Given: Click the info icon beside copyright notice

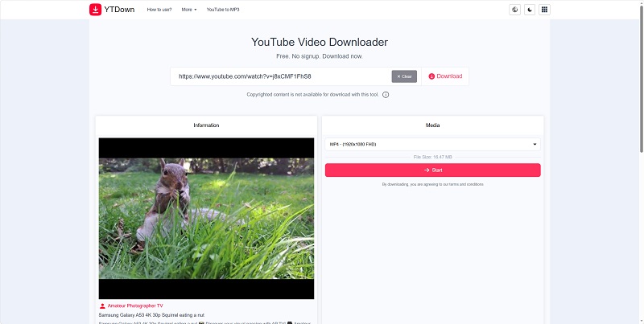Looking at the screenshot, I should pos(386,95).
